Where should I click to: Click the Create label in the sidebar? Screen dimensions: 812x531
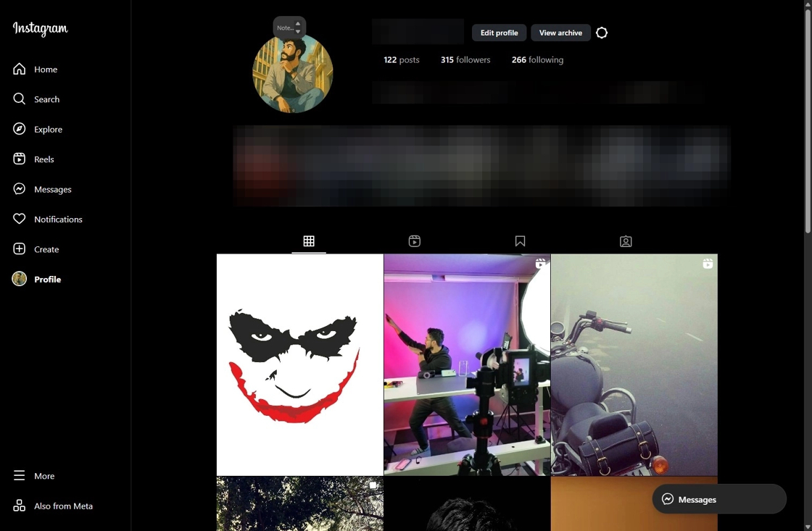46,249
